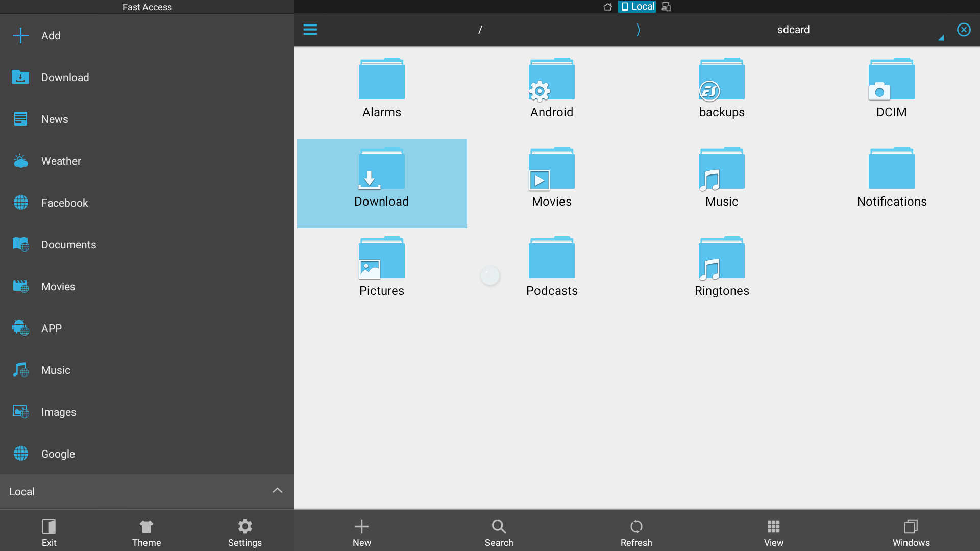Click the breadcrumb chevron navigation arrow

[638, 28]
